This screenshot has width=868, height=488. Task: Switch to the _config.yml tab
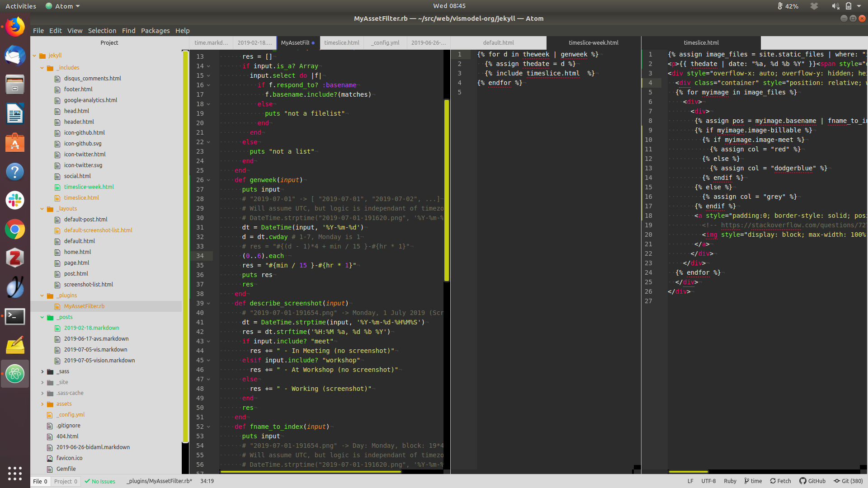(385, 42)
